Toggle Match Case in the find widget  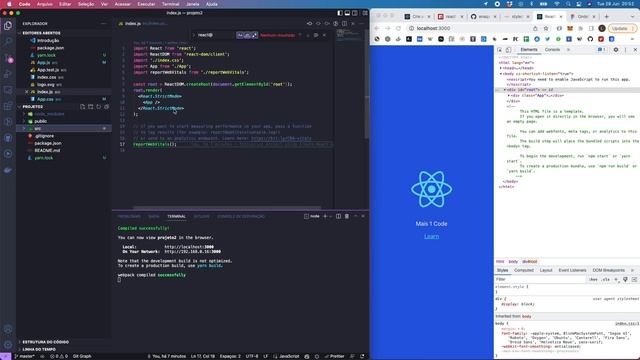240,36
